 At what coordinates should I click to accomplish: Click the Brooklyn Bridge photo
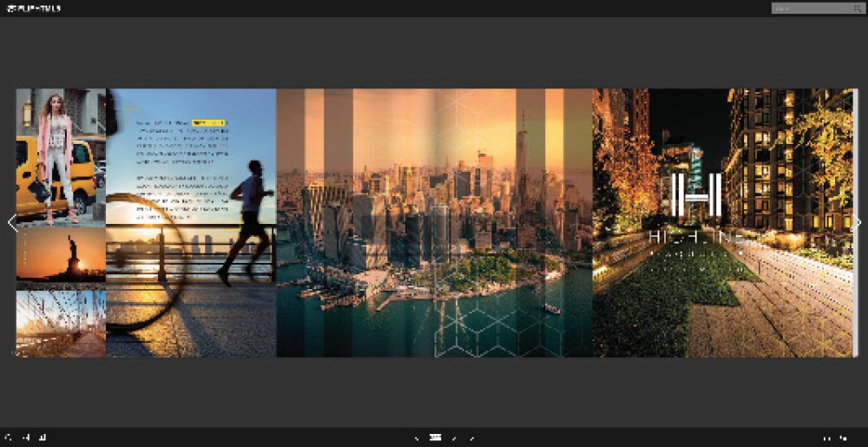60,322
